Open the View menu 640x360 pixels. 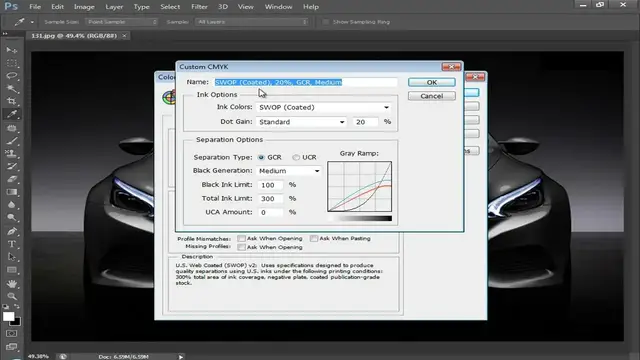click(245, 7)
